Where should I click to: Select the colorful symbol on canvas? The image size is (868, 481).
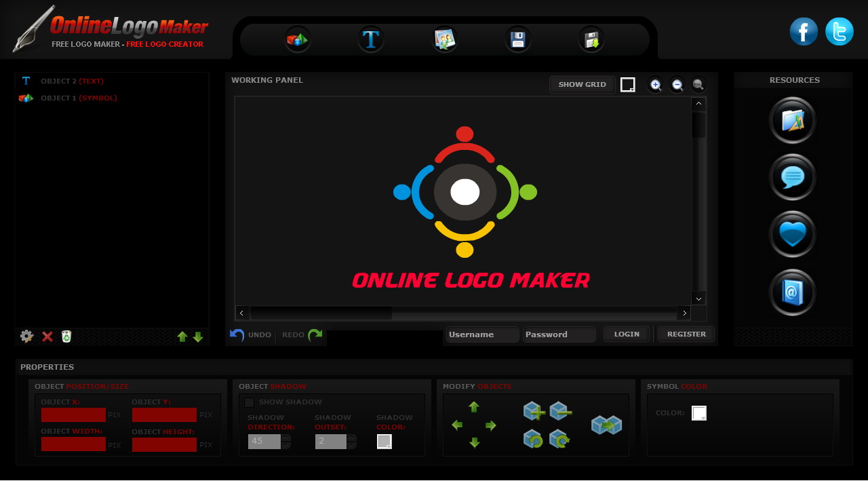coord(465,192)
